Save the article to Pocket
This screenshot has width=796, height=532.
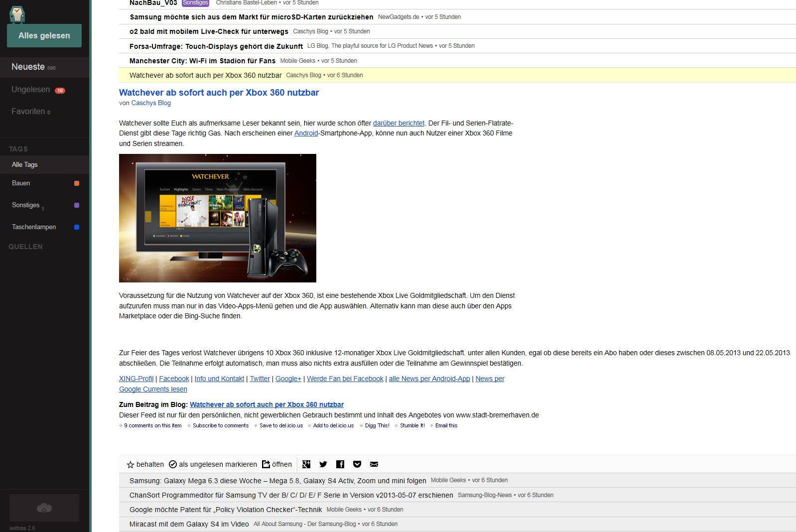coord(357,464)
